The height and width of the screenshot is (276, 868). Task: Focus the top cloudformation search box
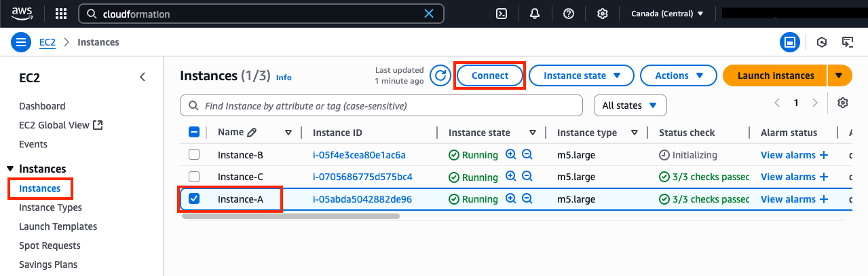[x=261, y=14]
